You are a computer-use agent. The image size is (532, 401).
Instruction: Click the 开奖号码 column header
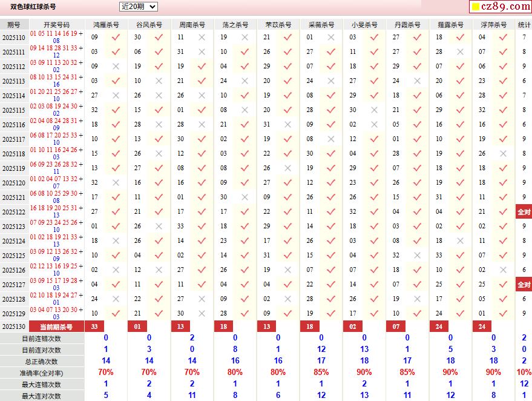click(x=57, y=25)
